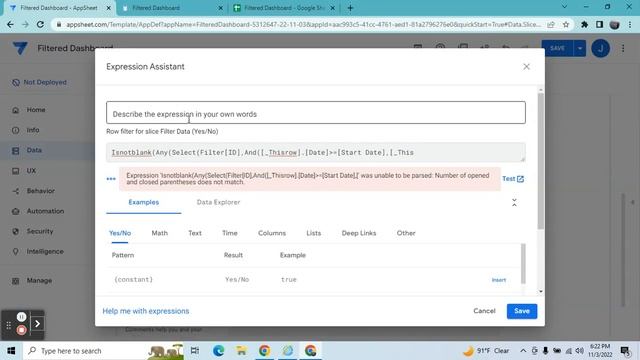Open the tab search dropdown
This screenshot has height=360, width=640.
point(564,7)
